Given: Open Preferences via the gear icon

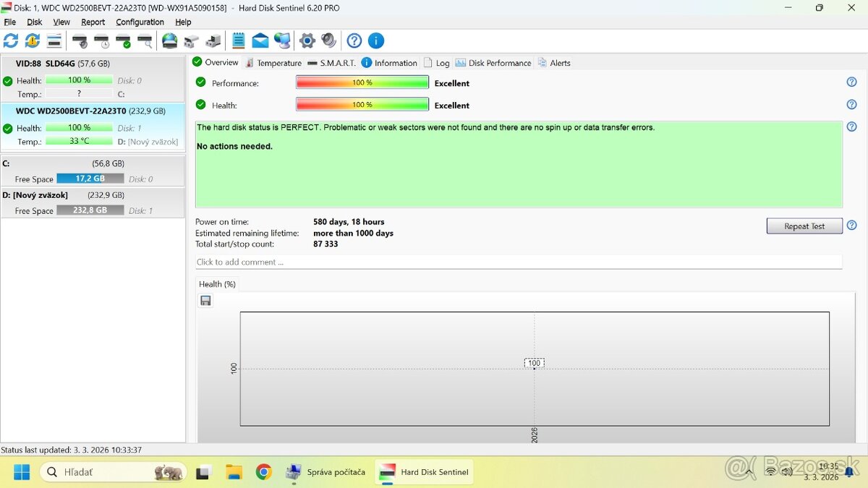Looking at the screenshot, I should pos(307,40).
